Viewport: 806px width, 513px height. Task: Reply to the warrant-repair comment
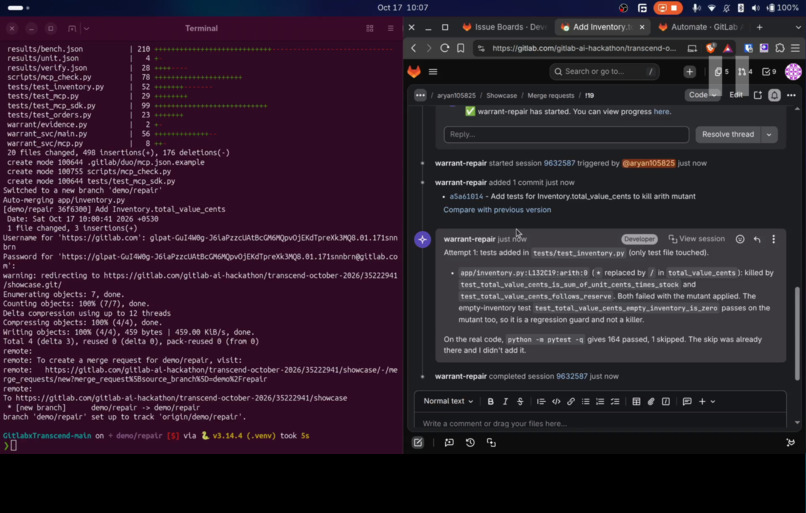tap(757, 239)
